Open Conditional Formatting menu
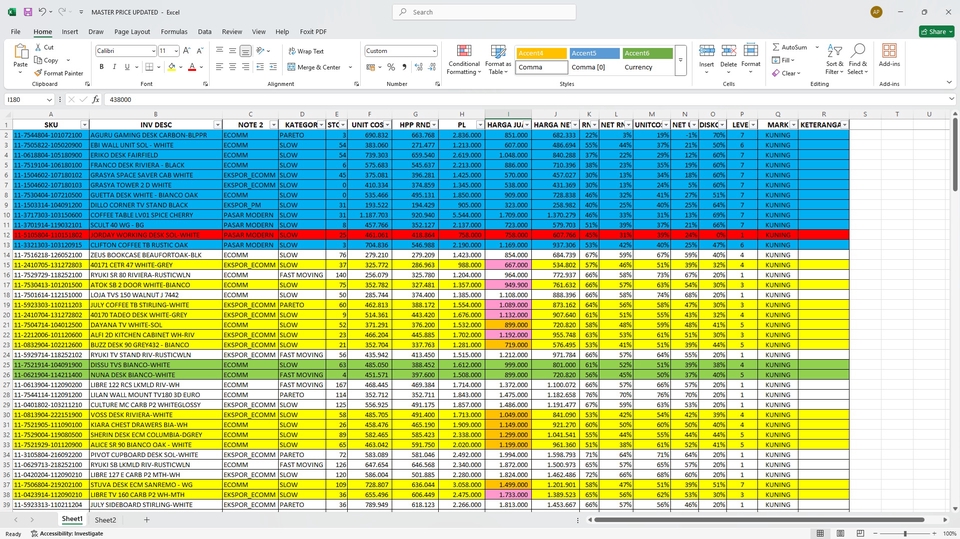This screenshot has width=960, height=539. [464, 59]
